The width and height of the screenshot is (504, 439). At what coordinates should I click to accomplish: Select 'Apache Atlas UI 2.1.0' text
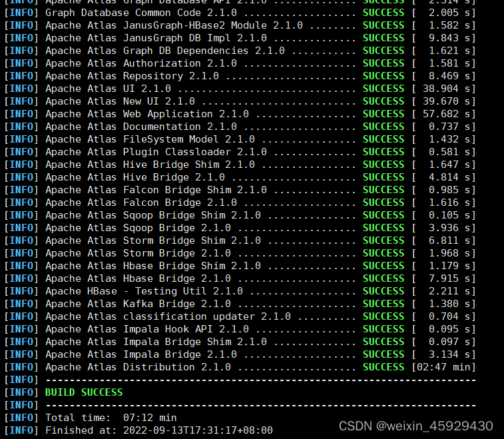[x=108, y=89]
